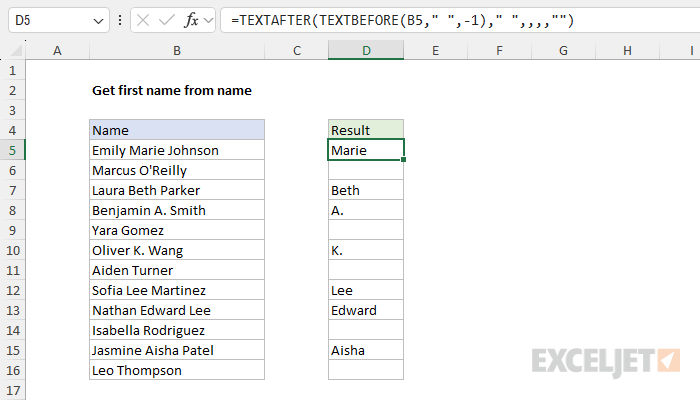Select column F header
700x400 pixels.
tap(499, 50)
